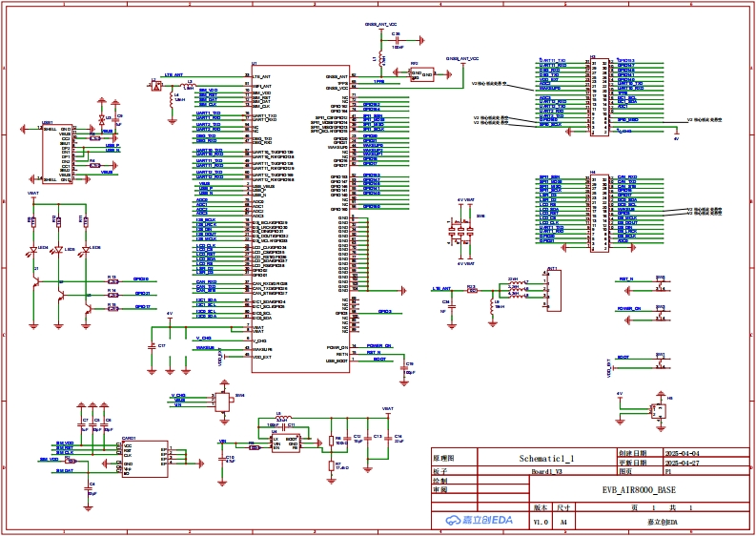Click the V1.0 version field

pyautogui.click(x=541, y=523)
